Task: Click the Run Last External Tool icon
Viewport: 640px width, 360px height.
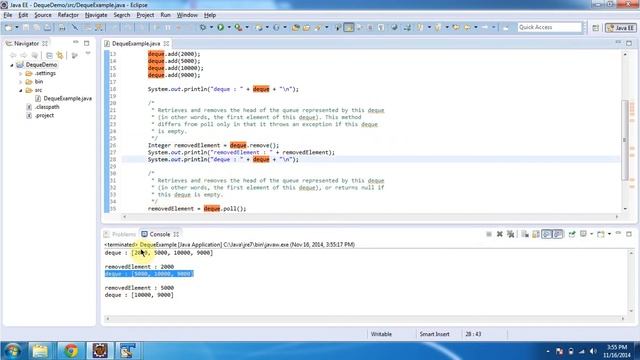Action: tap(238, 27)
